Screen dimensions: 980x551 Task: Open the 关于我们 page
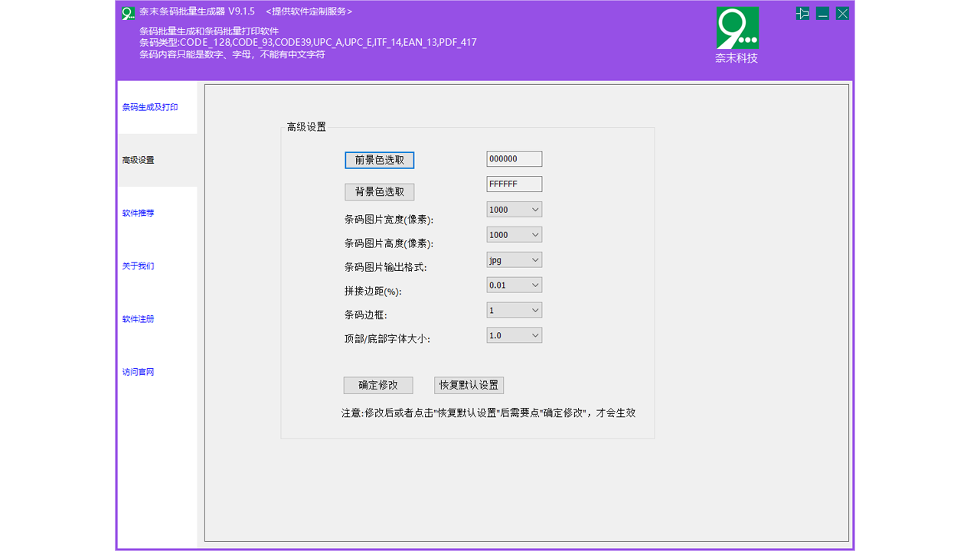pyautogui.click(x=137, y=266)
